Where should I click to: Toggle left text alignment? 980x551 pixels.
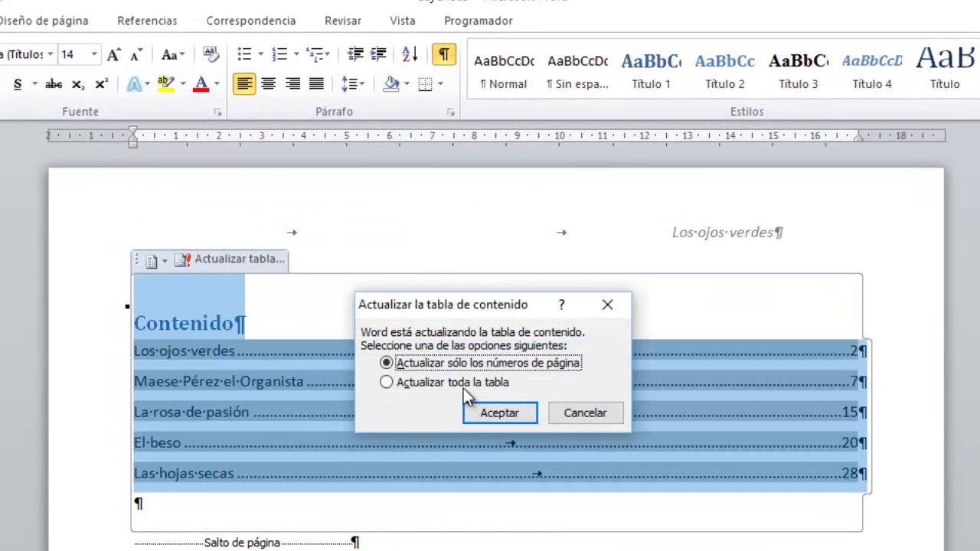[x=244, y=83]
